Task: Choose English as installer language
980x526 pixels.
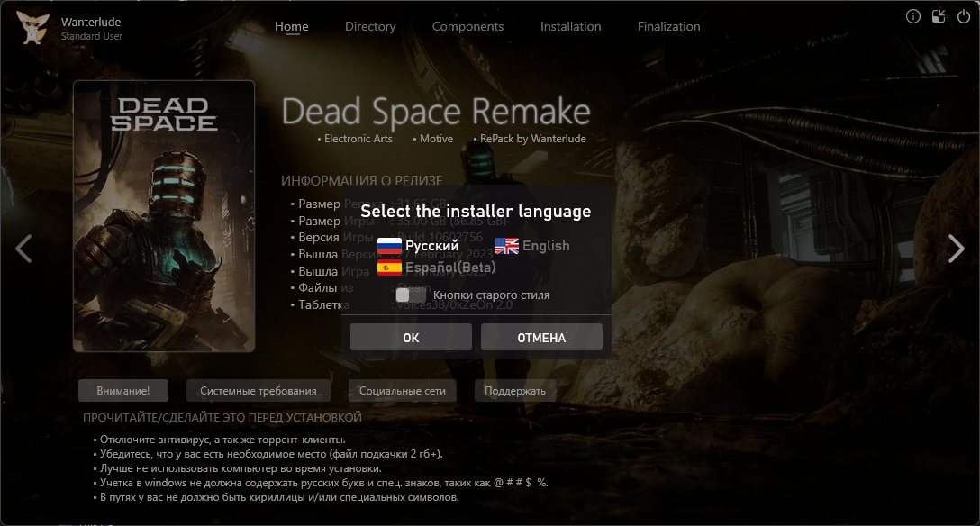Action: point(546,246)
